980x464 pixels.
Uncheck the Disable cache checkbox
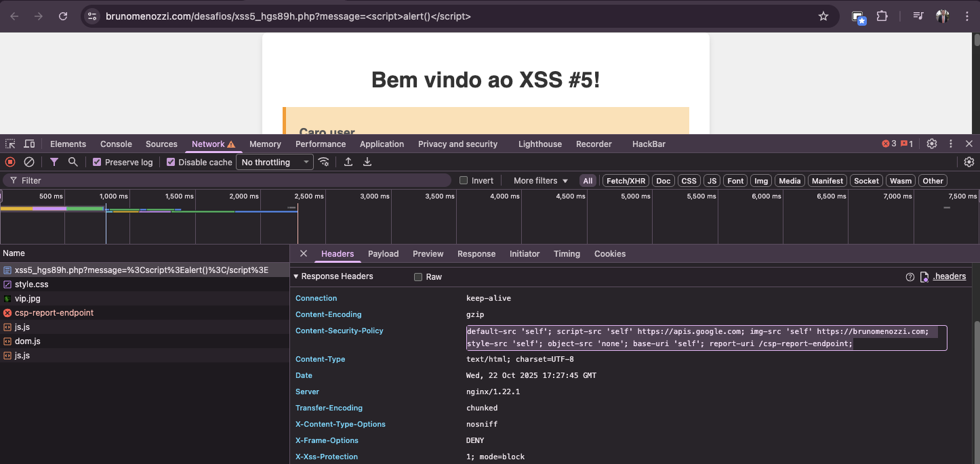(171, 163)
